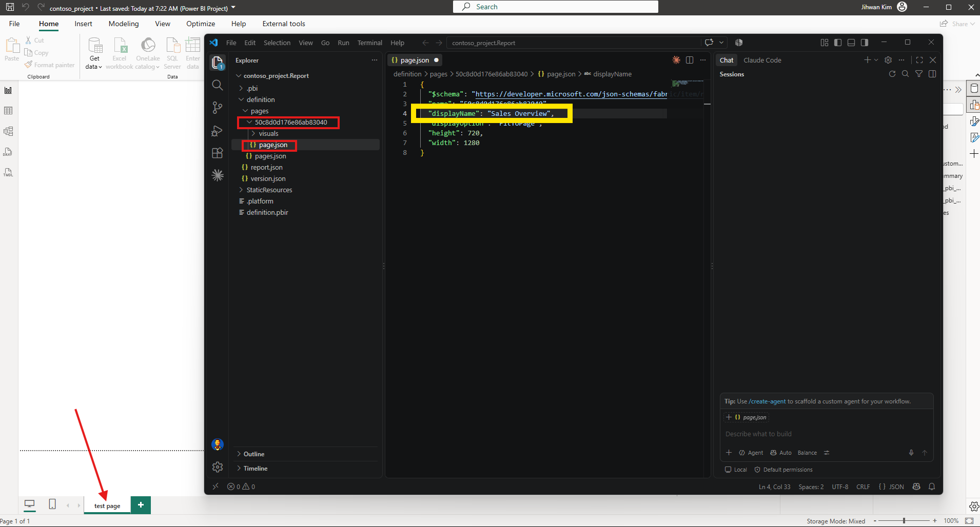Click the Claude spark icon in editor toolbar
This screenshot has width=980, height=527.
[x=676, y=60]
